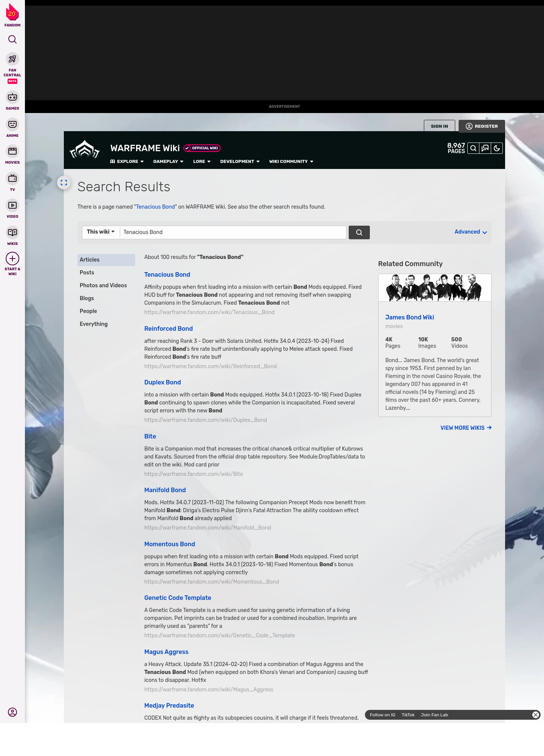
Task: Click Magus_Aggress URL text
Action: click(209, 689)
